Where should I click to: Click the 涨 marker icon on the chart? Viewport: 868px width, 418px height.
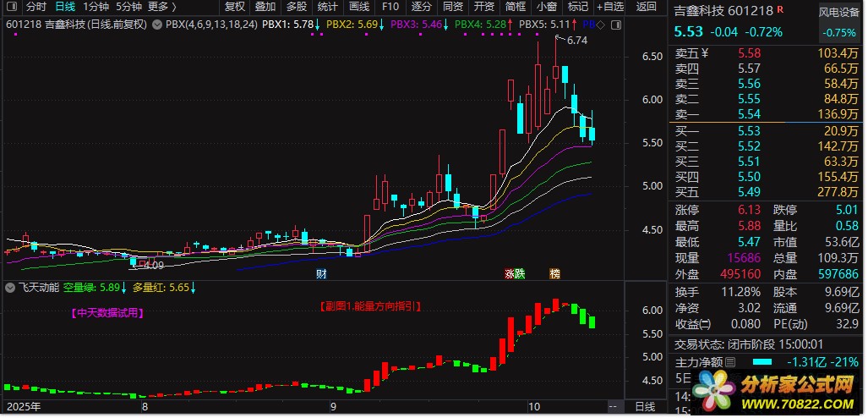tap(510, 273)
